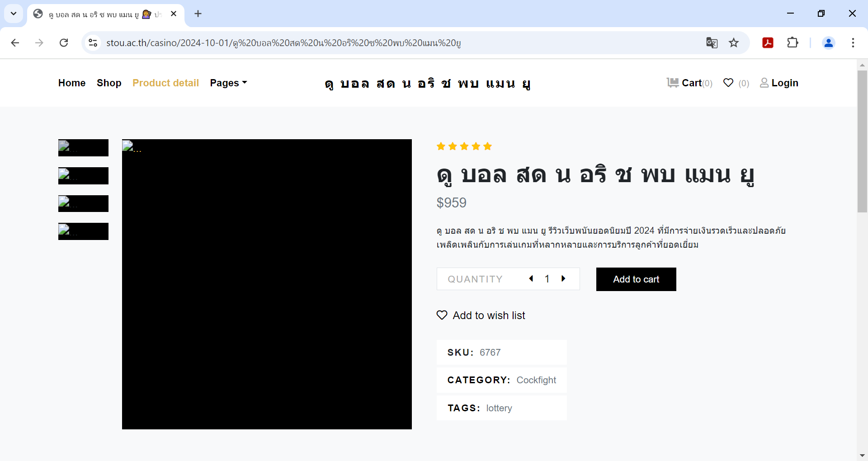This screenshot has height=461, width=868.
Task: Click the scrollbar up arrow
Action: pyautogui.click(x=862, y=65)
